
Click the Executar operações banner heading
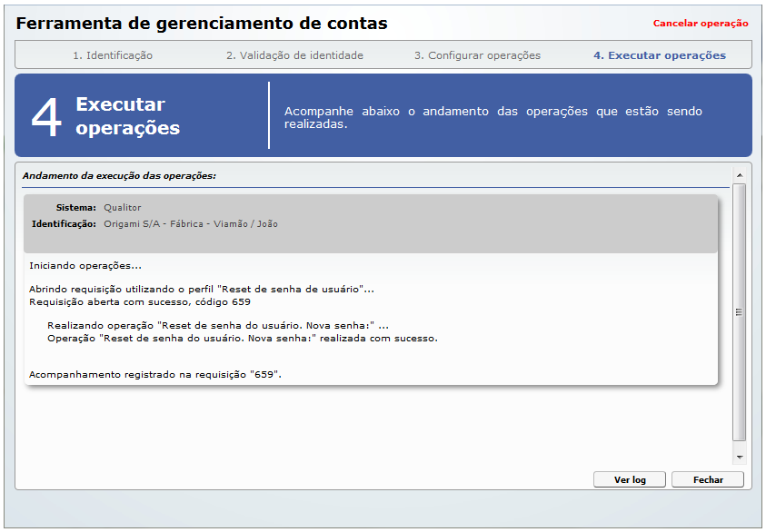click(127, 116)
